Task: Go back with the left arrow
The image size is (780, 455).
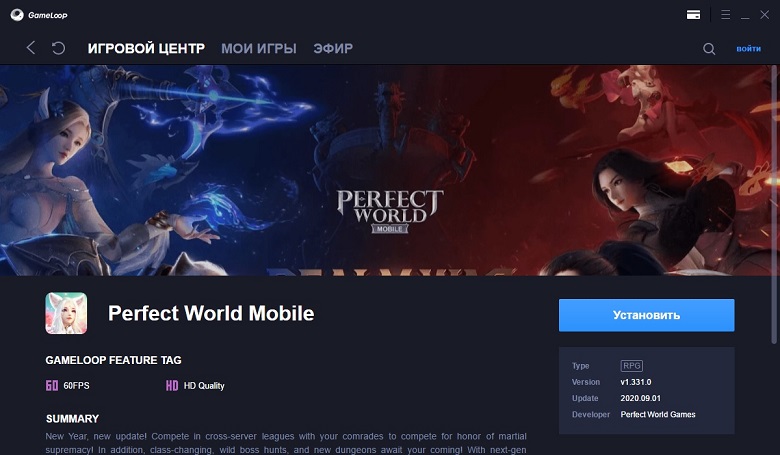Action: [31, 48]
